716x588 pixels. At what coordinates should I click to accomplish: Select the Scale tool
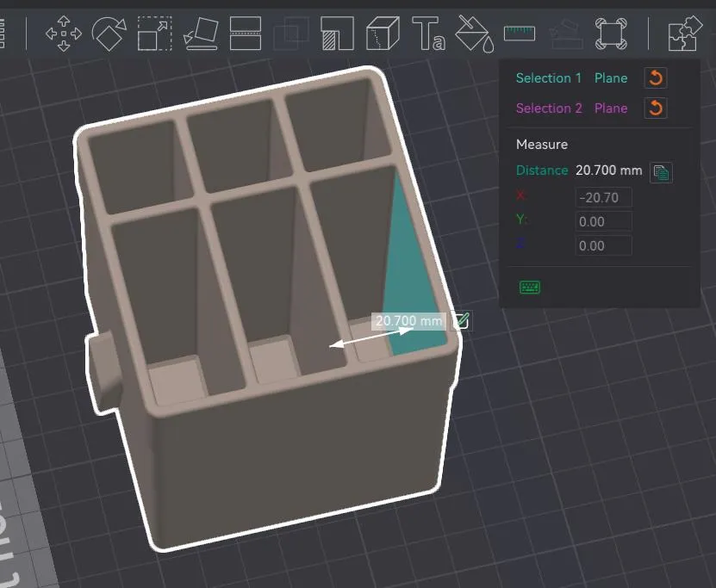[153, 33]
